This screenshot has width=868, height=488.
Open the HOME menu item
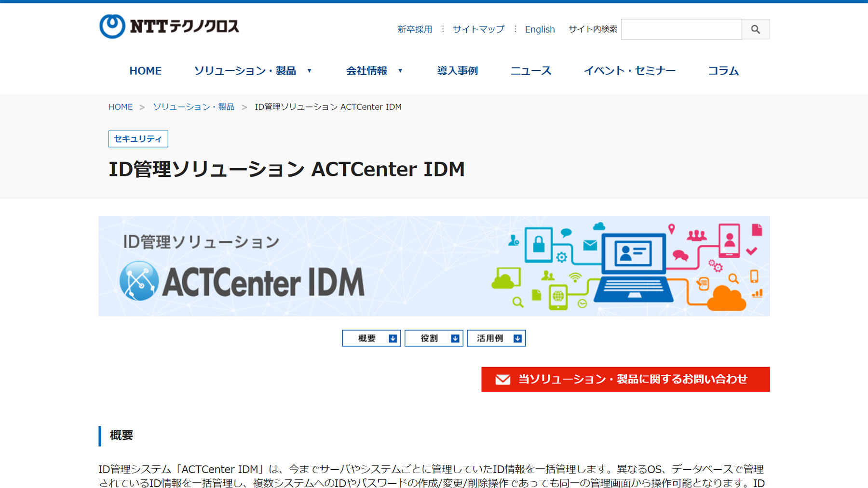[145, 71]
